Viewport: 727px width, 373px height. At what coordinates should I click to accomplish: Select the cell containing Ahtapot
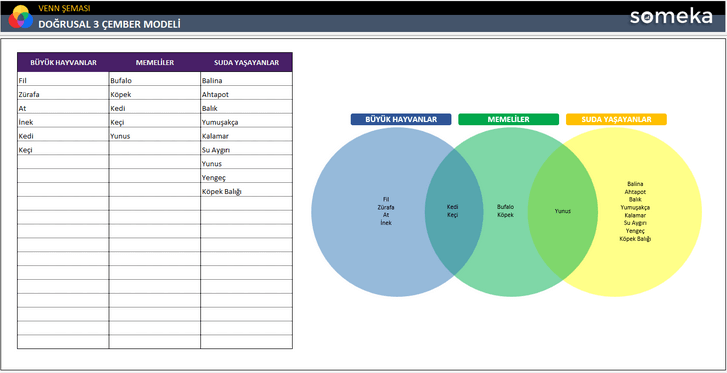click(246, 93)
